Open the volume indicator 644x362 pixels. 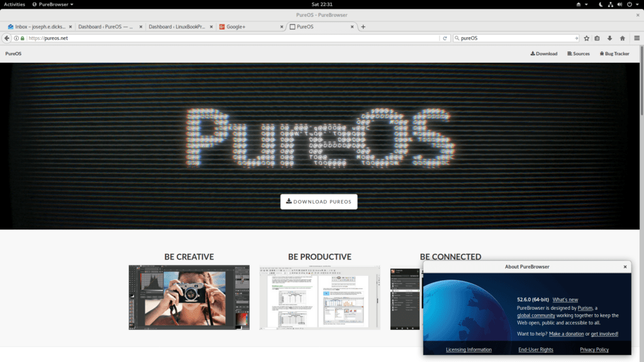point(619,4)
